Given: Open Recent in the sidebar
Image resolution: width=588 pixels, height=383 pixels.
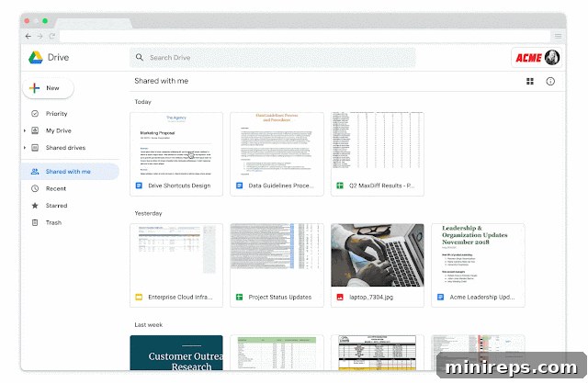Looking at the screenshot, I should 56,188.
